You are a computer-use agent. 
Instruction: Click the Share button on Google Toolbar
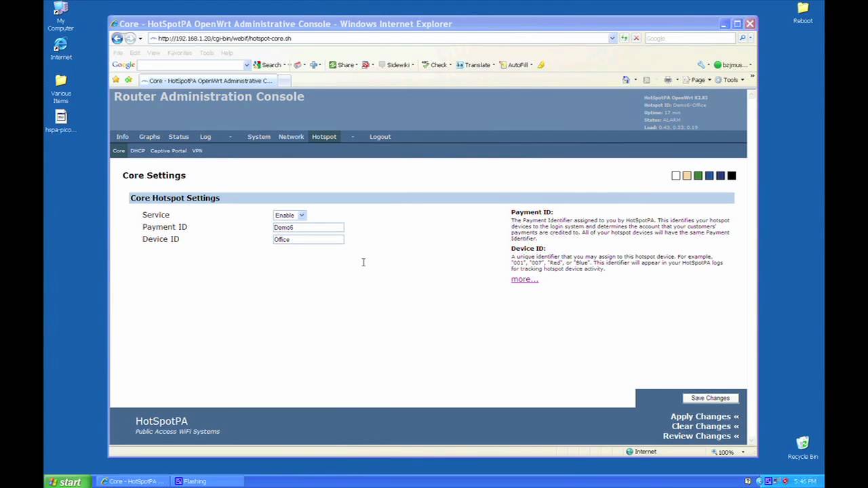pos(342,65)
